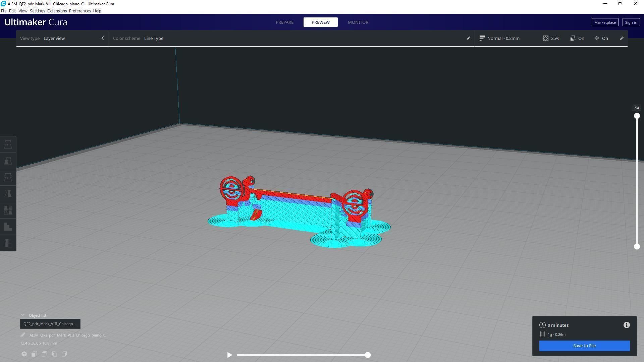The image size is (644, 362).
Task: Select the Mirror tool in left toolbar
Action: point(8,194)
